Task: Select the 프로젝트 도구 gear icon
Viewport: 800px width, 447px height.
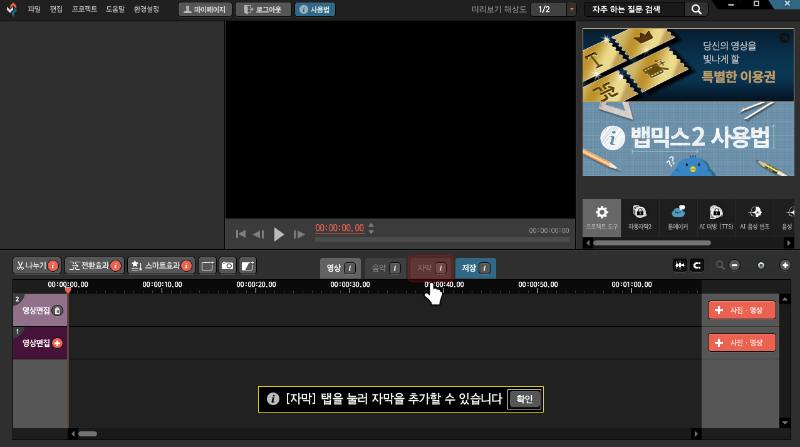Action: pyautogui.click(x=602, y=218)
